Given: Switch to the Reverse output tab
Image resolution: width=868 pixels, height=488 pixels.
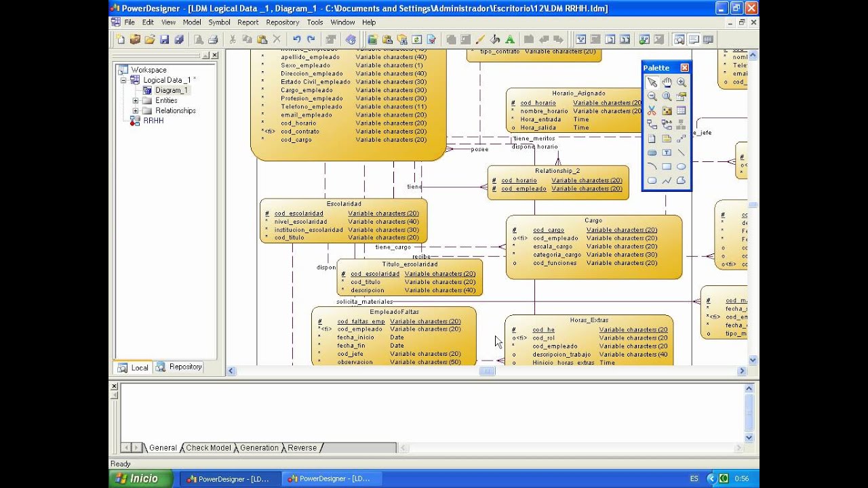Looking at the screenshot, I should tap(302, 448).
